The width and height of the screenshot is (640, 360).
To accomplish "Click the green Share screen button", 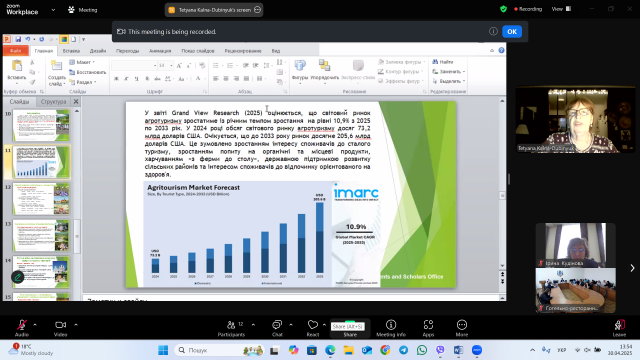I will point(350,328).
